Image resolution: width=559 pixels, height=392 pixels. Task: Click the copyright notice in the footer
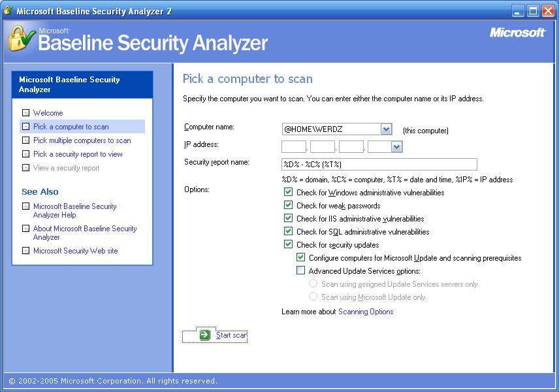113,381
